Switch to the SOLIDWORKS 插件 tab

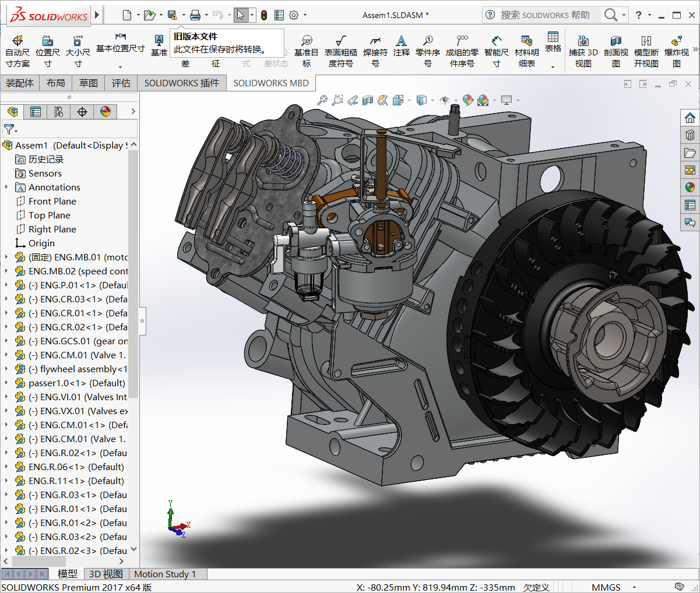[x=182, y=83]
